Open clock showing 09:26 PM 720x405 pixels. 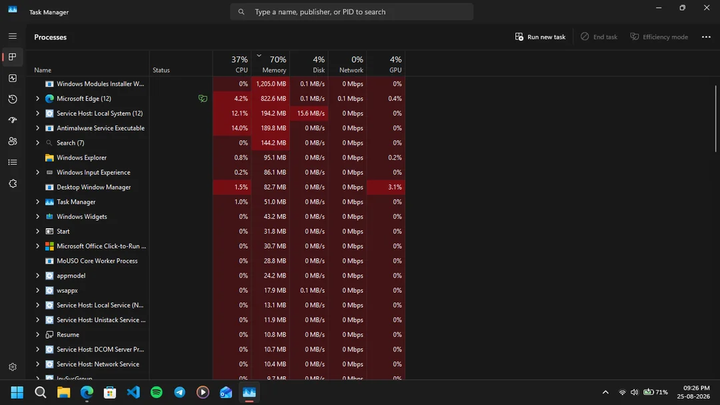pyautogui.click(x=693, y=392)
